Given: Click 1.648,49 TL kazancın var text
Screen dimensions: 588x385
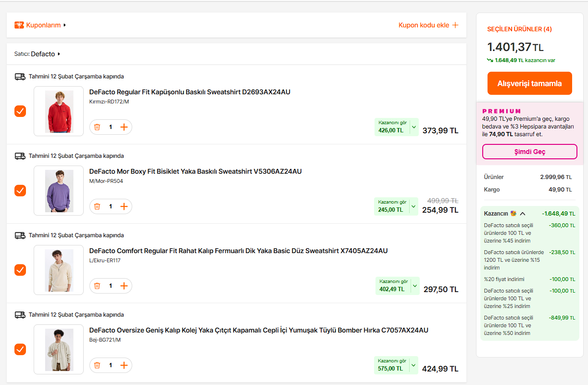Looking at the screenshot, I should 525,60.
